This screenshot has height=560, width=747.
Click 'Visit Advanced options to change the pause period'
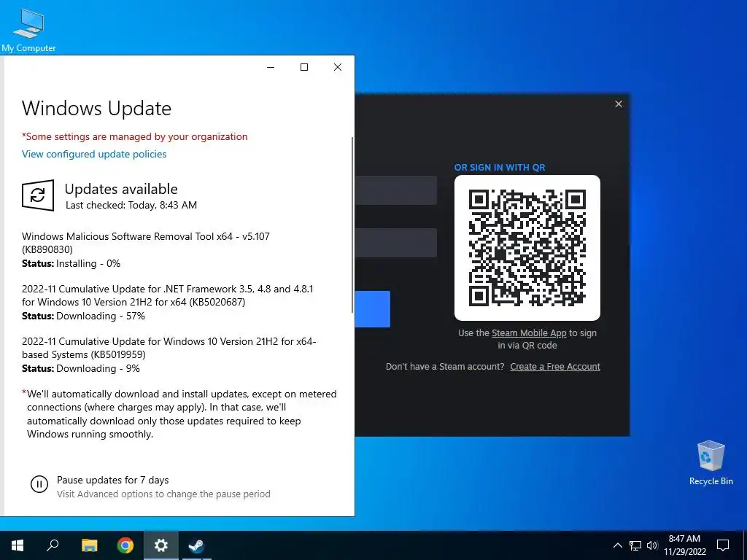[x=163, y=494]
